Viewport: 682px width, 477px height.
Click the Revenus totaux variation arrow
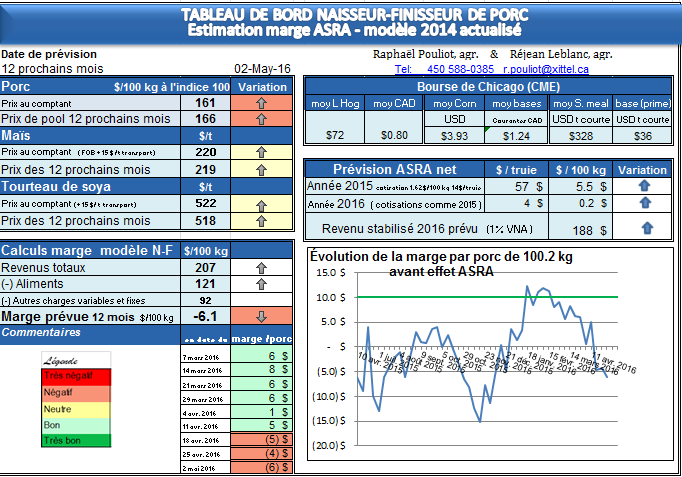(262, 268)
